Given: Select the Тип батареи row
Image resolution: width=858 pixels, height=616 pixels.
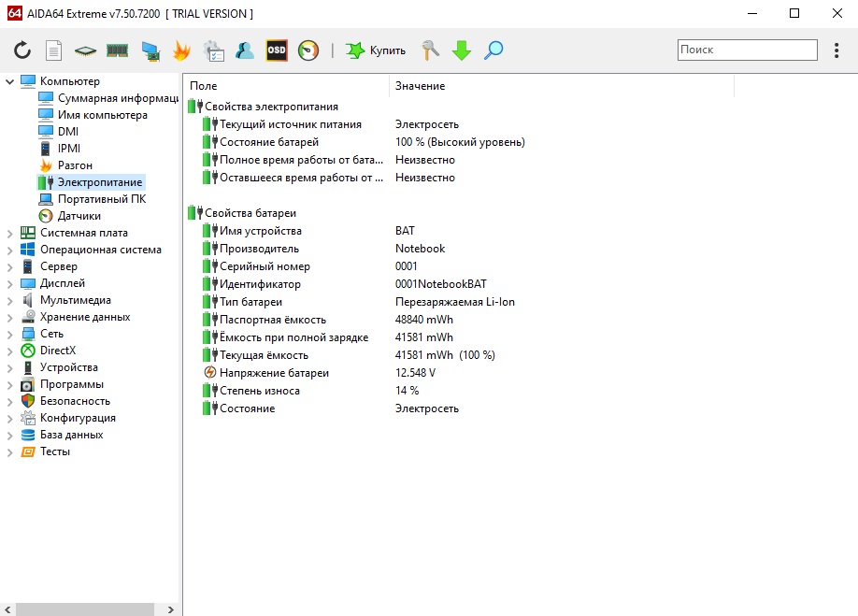Looking at the screenshot, I should point(358,302).
